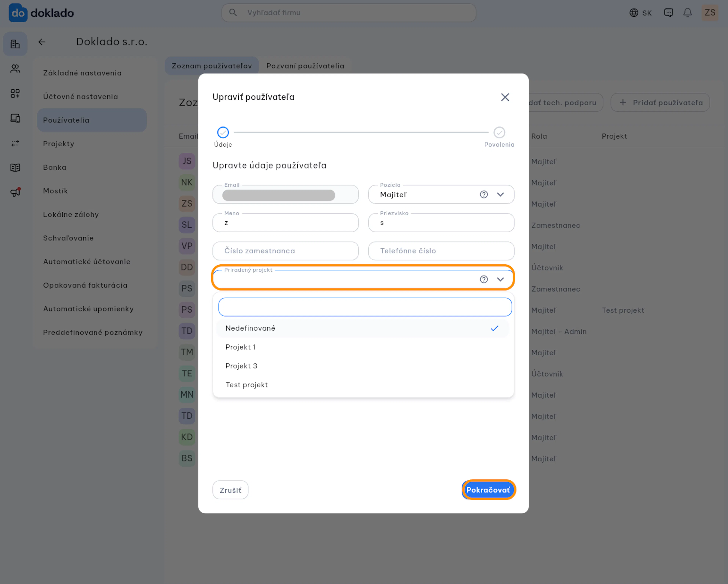Close the Upraviť používateľa dialog
Image resolution: width=728 pixels, height=584 pixels.
coord(505,97)
